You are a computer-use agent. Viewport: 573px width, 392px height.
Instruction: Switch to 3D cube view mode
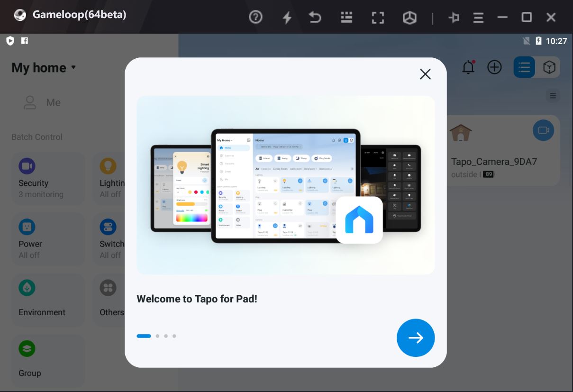pyautogui.click(x=549, y=67)
